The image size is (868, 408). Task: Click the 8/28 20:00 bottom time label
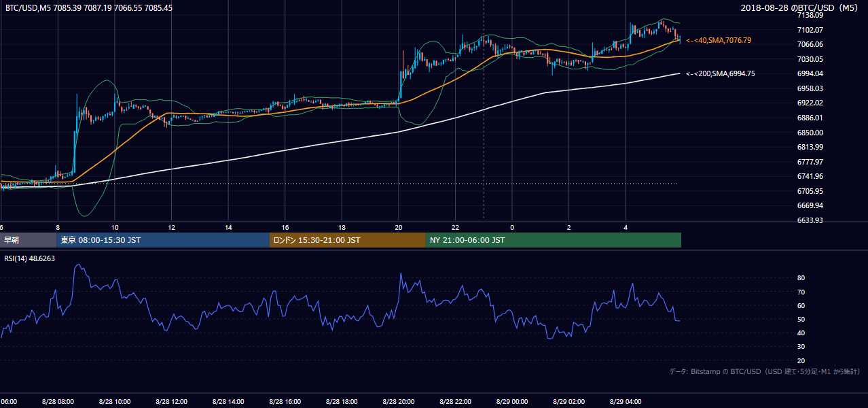point(399,401)
